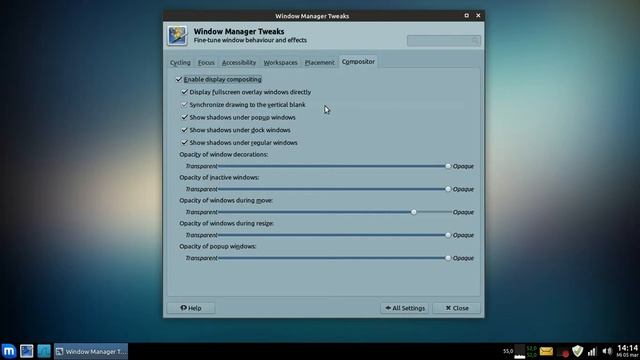Toggle Synchronize drawing to the vertical blank
This screenshot has height=360, width=640.
coord(184,104)
